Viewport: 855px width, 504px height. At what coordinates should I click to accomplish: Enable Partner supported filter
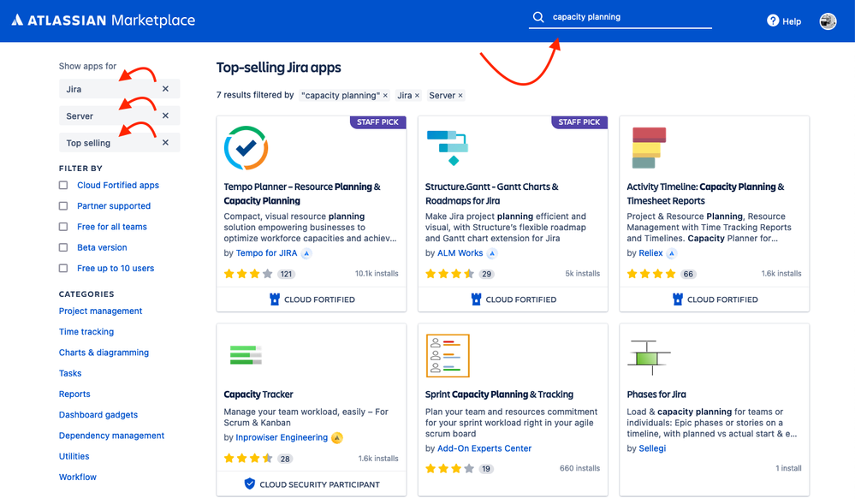pyautogui.click(x=63, y=206)
